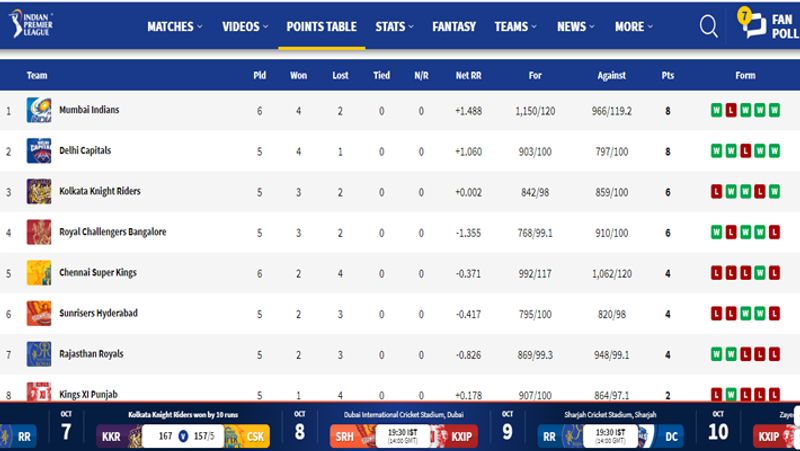Click the Form column header
Image resolution: width=800 pixels, height=451 pixels.
745,76
